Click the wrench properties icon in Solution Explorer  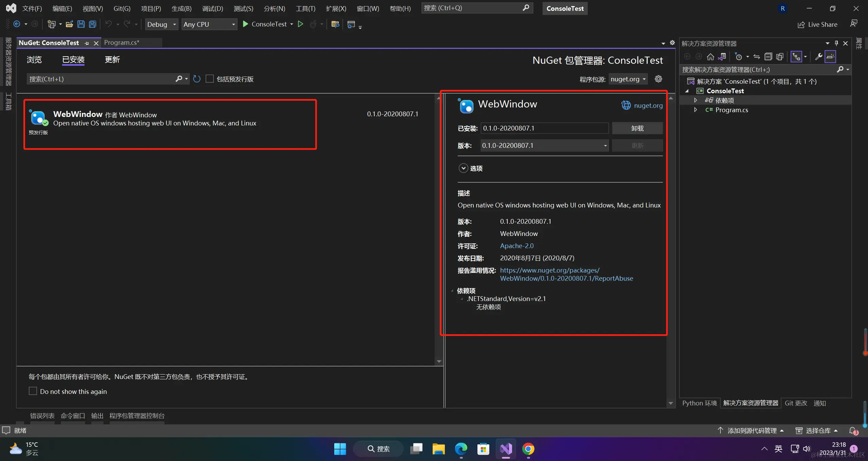tap(818, 57)
